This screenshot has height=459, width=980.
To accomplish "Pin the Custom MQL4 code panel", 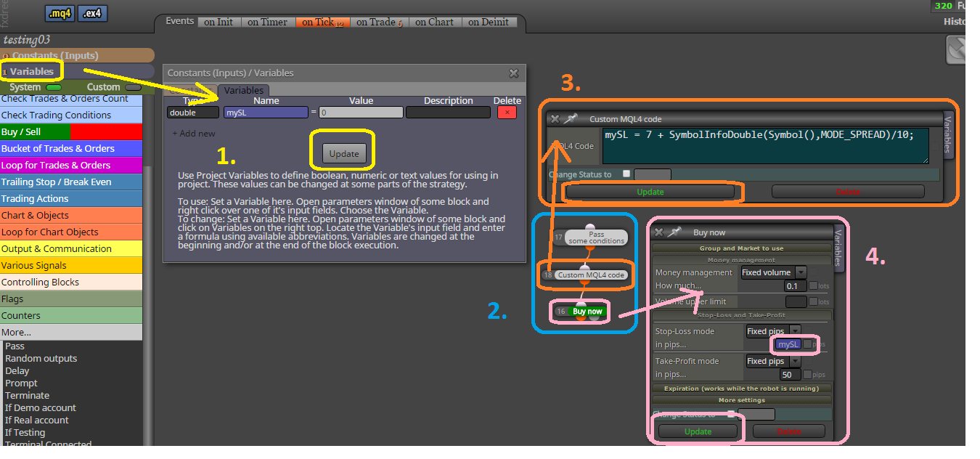I will [571, 119].
